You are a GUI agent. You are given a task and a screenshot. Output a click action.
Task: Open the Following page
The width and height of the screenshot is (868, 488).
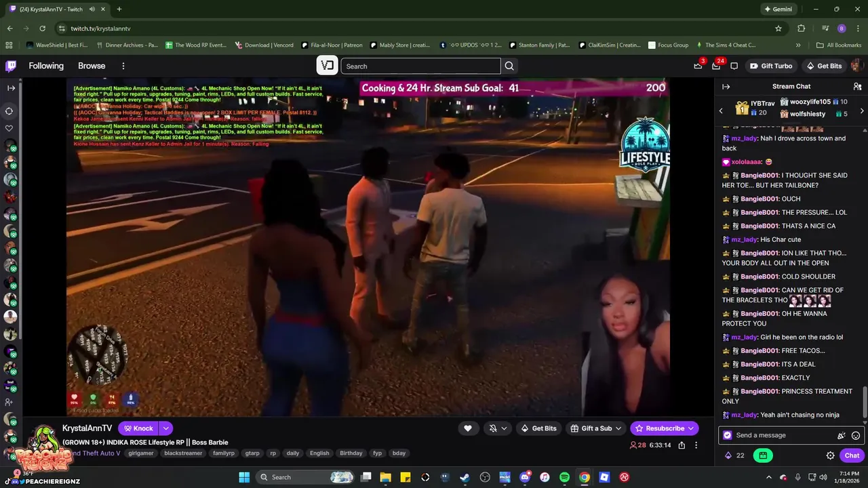point(46,66)
